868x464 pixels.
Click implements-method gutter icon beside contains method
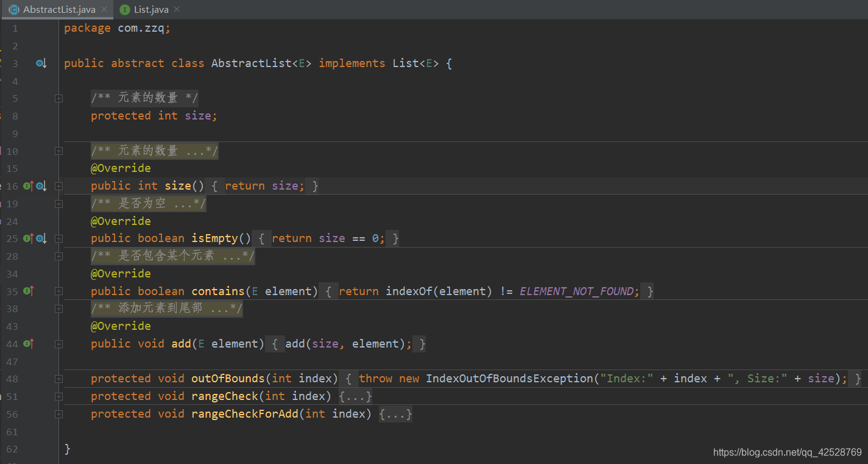coord(28,291)
